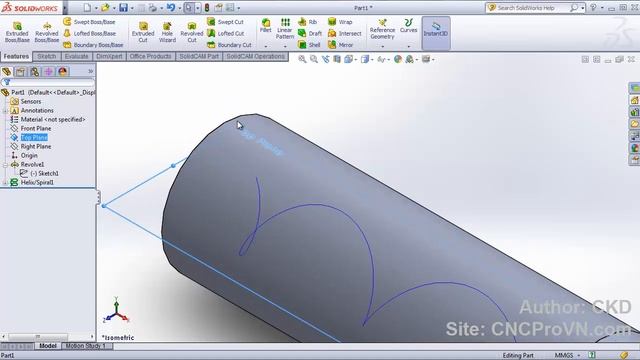Screen dimensions: 640x360
Task: Click Zoom to Fit in view toolbar
Action: point(302,60)
